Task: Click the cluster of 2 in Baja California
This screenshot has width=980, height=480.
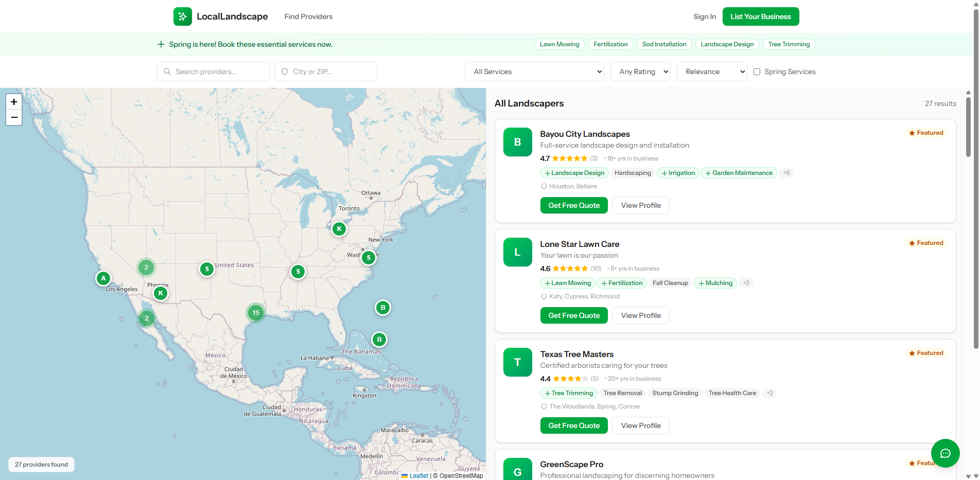Action: pyautogui.click(x=147, y=318)
